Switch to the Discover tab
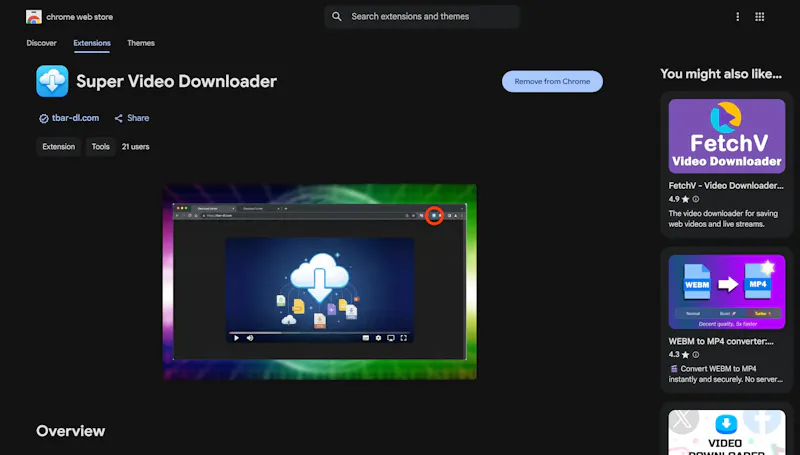 pos(41,43)
